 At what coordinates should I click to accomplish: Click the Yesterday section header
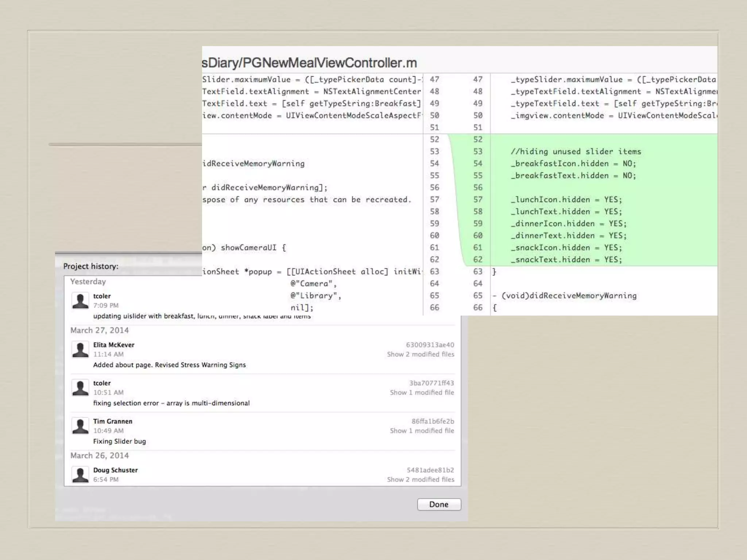[x=88, y=282]
